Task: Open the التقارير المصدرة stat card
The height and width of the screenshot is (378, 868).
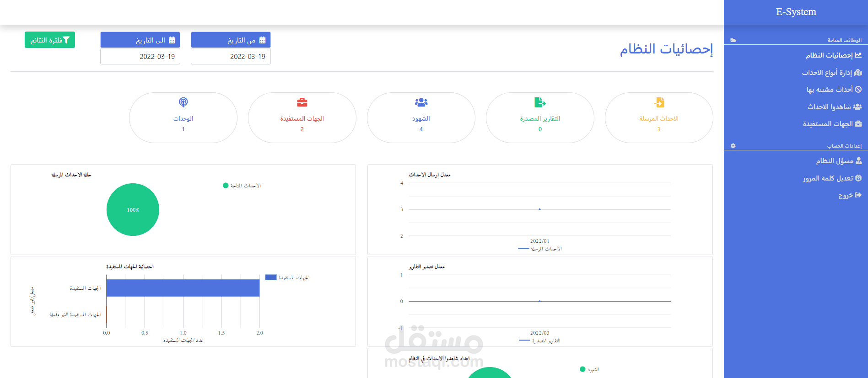Action: pyautogui.click(x=540, y=117)
